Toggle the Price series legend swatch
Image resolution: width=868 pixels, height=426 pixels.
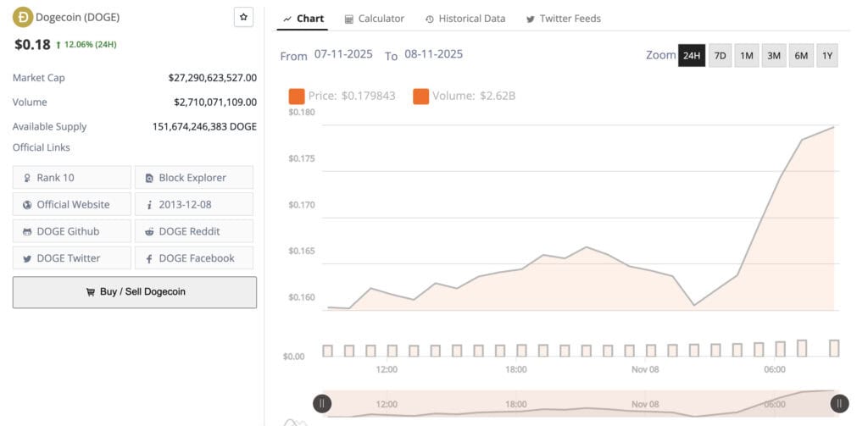297,96
